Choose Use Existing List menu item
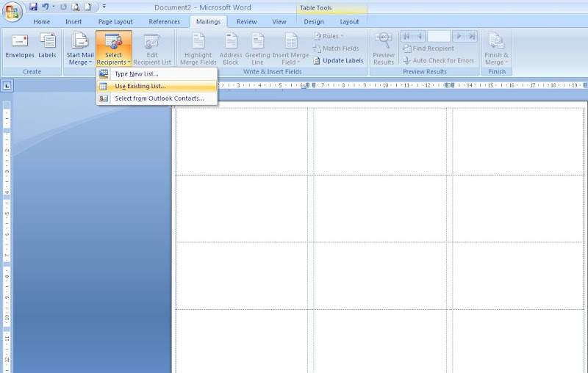This screenshot has width=588, height=373. click(x=157, y=86)
